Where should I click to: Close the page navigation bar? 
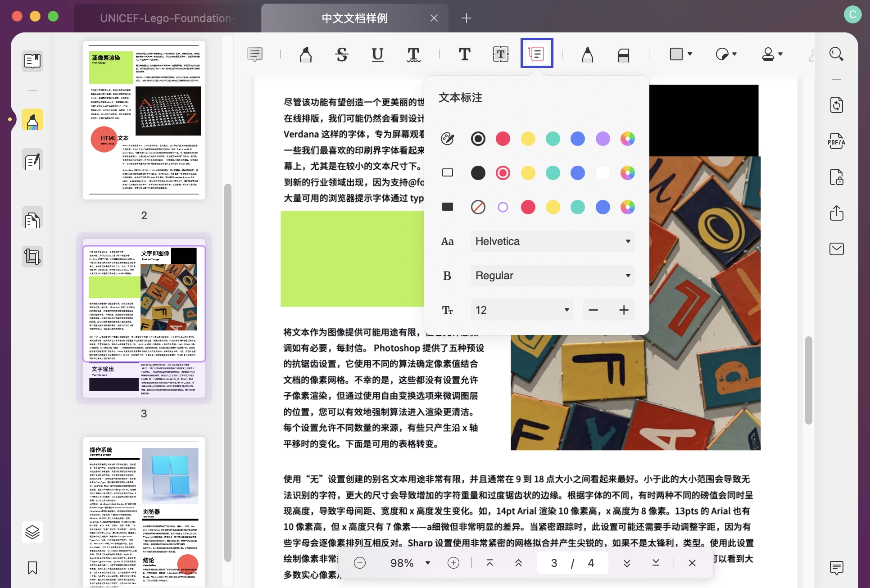coord(692,563)
